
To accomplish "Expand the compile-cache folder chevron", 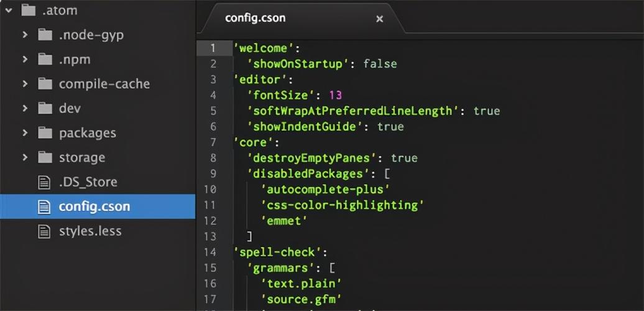I will pyautogui.click(x=25, y=84).
